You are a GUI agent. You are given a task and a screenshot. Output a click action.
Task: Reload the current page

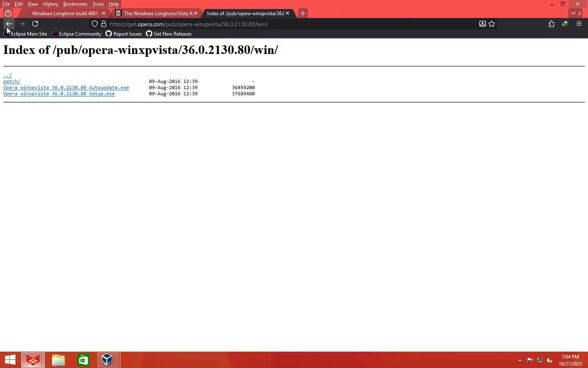click(x=35, y=24)
